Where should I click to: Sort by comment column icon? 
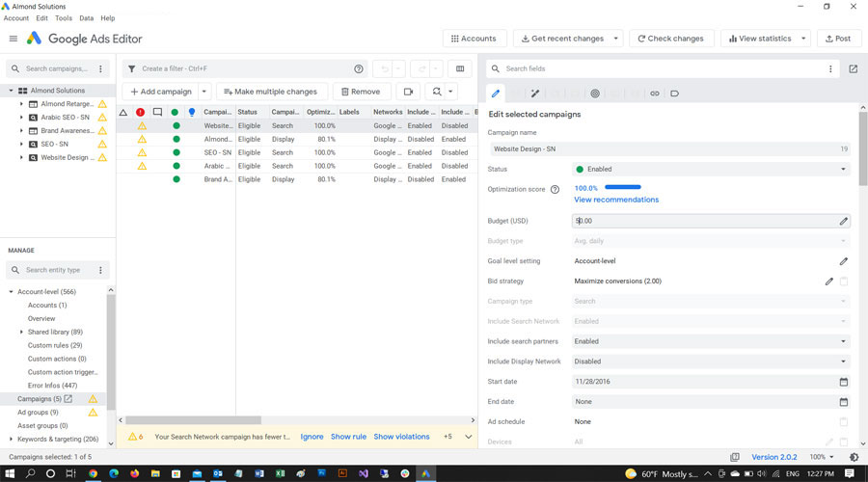pyautogui.click(x=158, y=112)
